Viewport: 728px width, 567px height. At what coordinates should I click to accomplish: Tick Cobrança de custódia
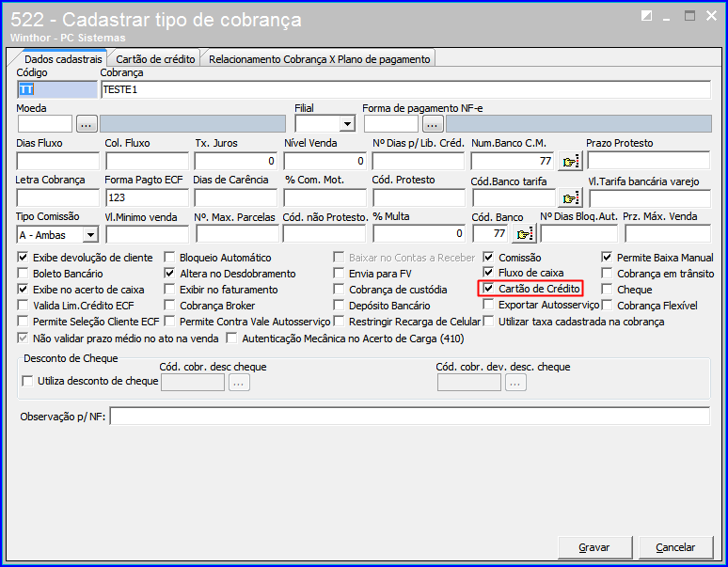click(x=339, y=289)
